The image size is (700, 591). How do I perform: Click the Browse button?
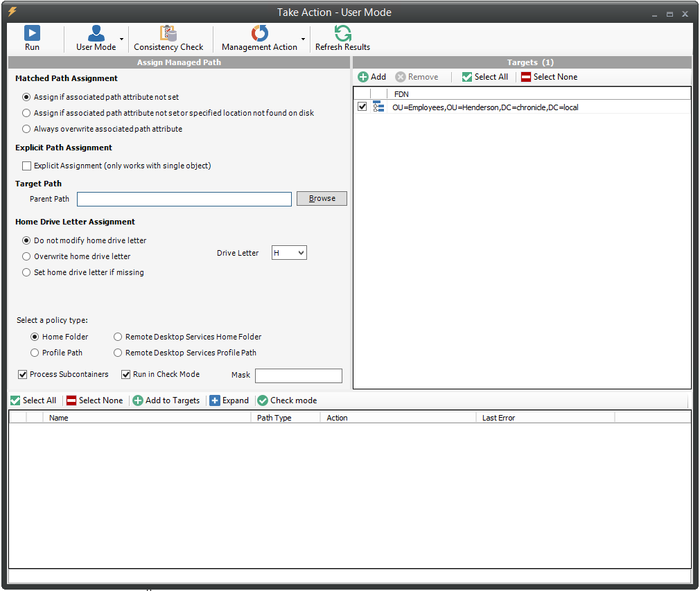tap(322, 199)
